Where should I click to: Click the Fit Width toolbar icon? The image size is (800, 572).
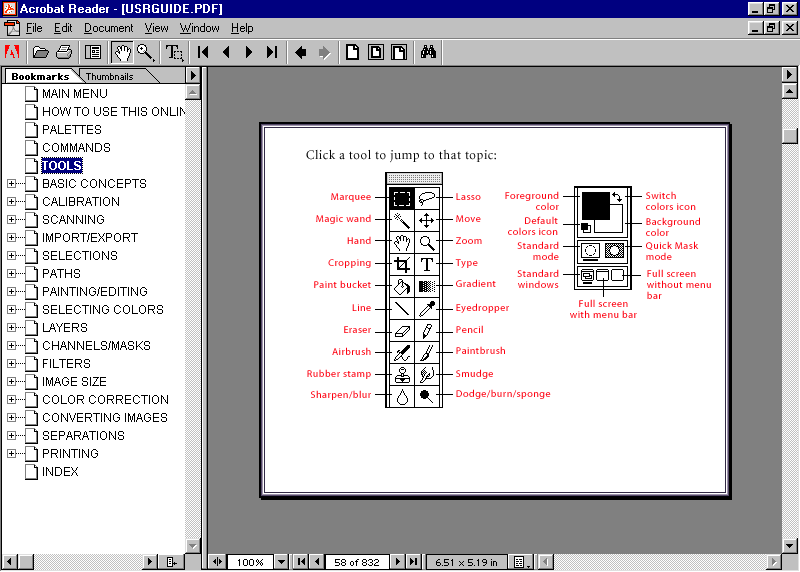click(399, 52)
